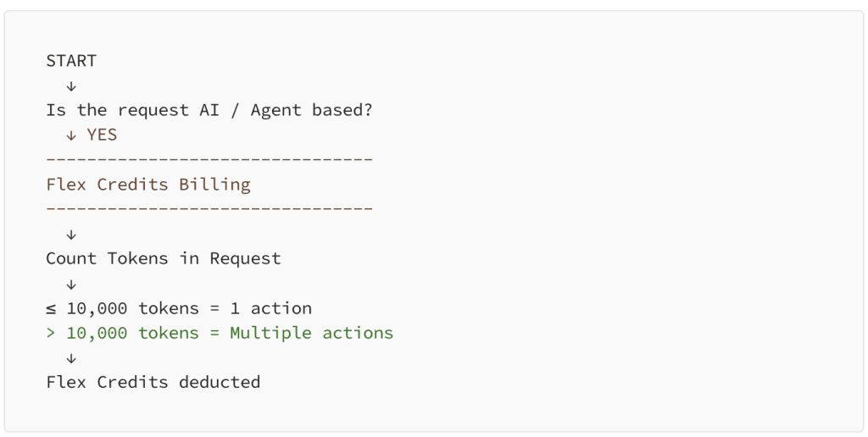The image size is (868, 437).
Task: Click the Count Tokens in Request step
Action: pyautogui.click(x=164, y=259)
